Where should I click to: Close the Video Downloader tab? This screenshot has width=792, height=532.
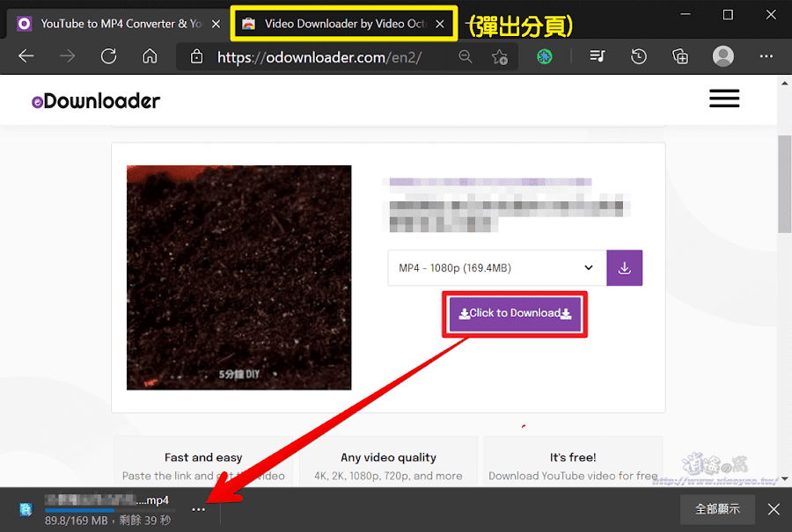[440, 24]
